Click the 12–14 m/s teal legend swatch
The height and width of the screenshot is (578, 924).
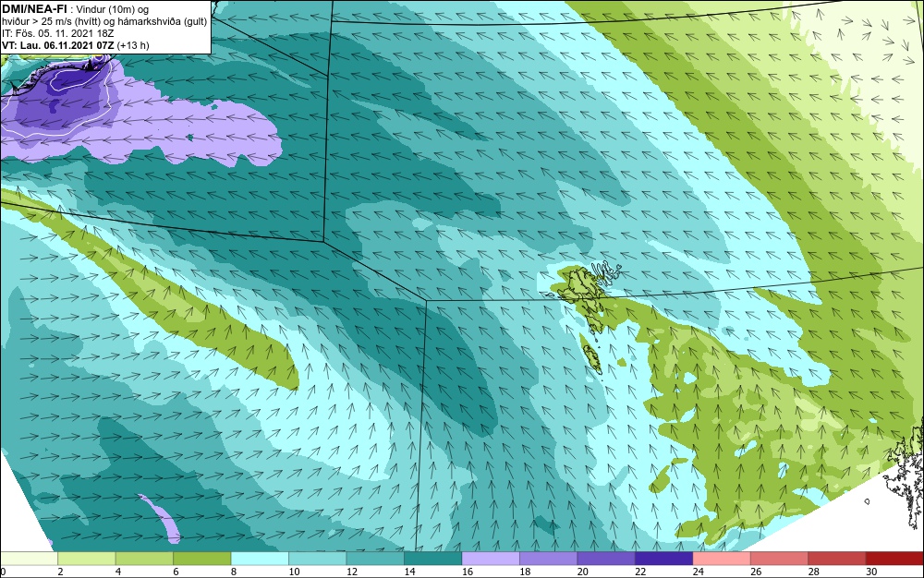pos(375,558)
